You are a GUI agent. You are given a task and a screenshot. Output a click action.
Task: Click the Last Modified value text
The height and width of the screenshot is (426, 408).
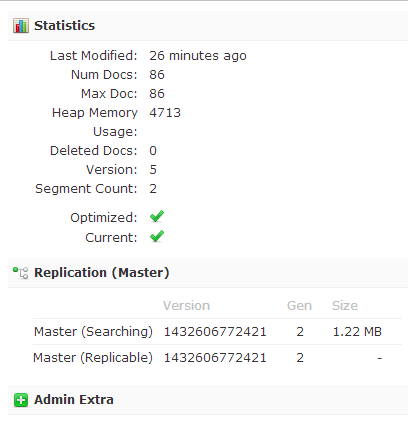(198, 56)
